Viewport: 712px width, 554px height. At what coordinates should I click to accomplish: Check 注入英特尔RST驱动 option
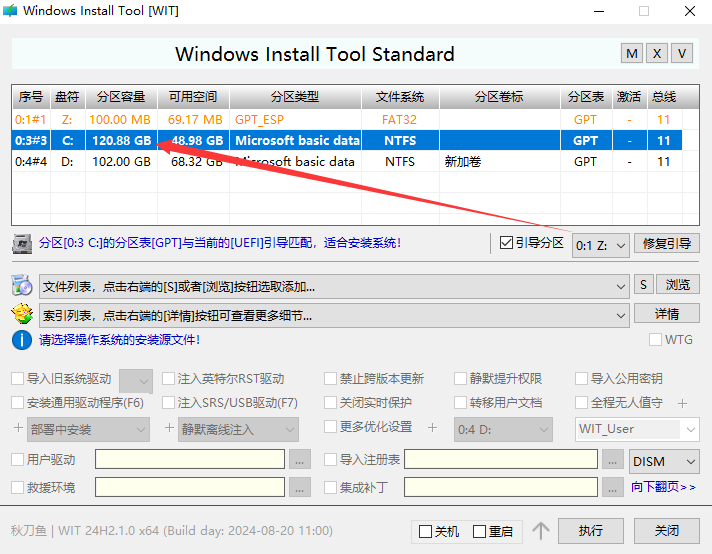click(168, 378)
